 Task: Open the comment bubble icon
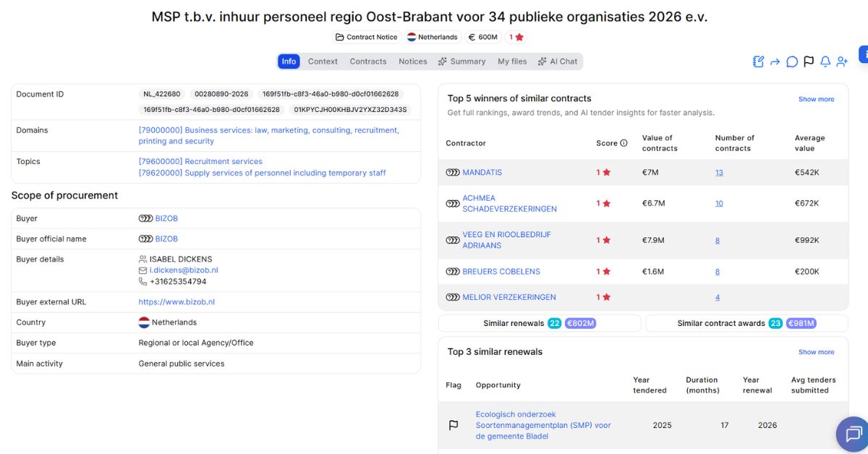(792, 62)
